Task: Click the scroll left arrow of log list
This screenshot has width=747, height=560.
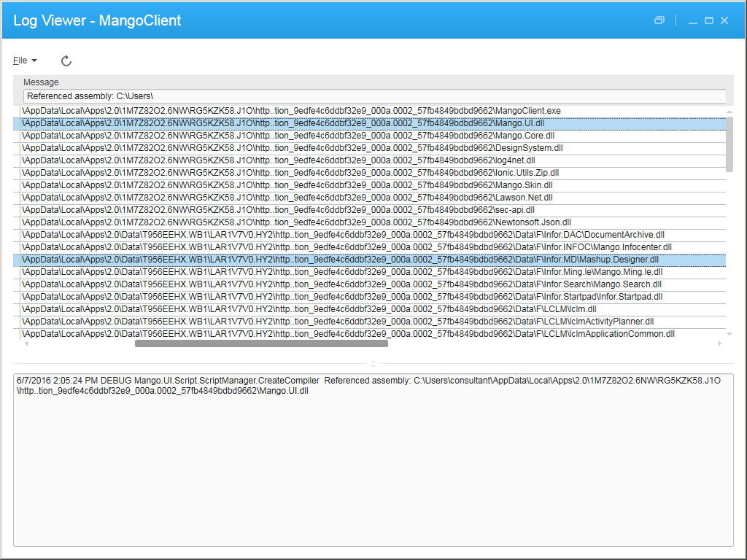Action: (27, 343)
